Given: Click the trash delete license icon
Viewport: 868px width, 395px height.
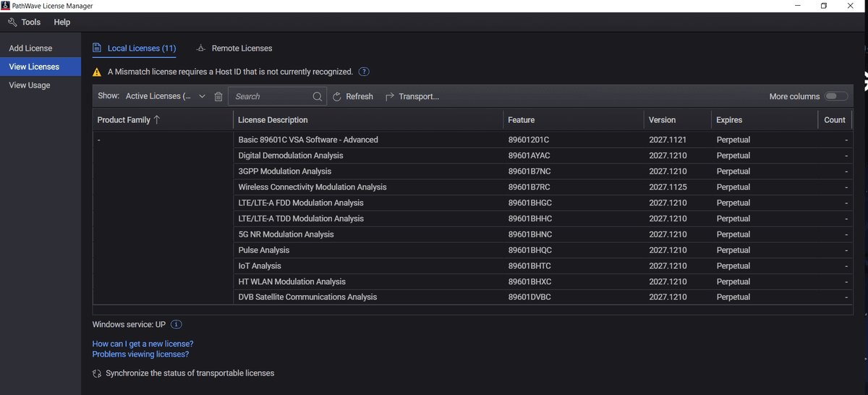Looking at the screenshot, I should tap(218, 96).
